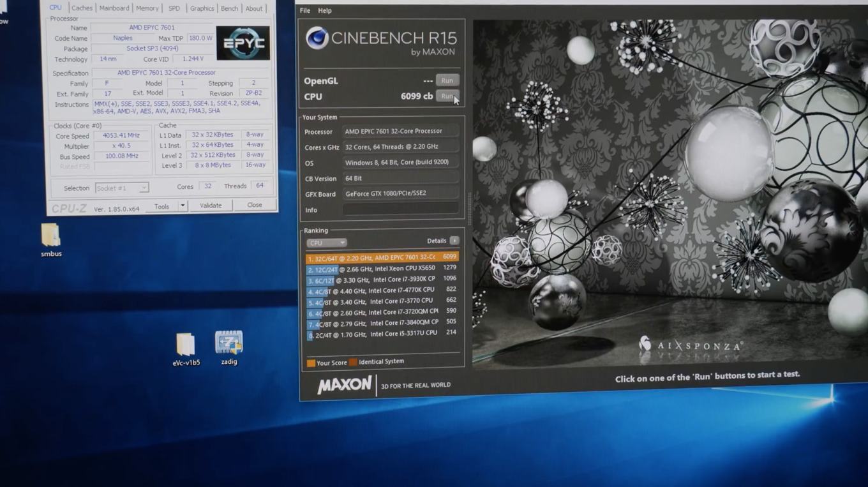Select the AMD EPYC 7601 ranking row
This screenshot has width=868, height=487.
point(382,257)
